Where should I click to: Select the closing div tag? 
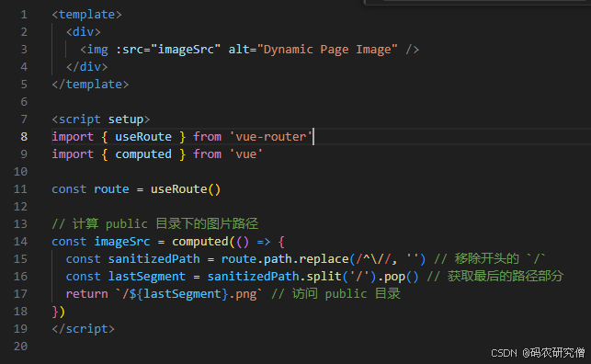click(x=86, y=67)
